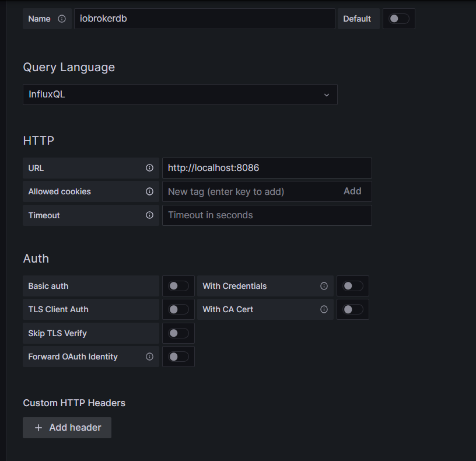Click the Allowed cookies info icon
The width and height of the screenshot is (476, 461).
149,191
